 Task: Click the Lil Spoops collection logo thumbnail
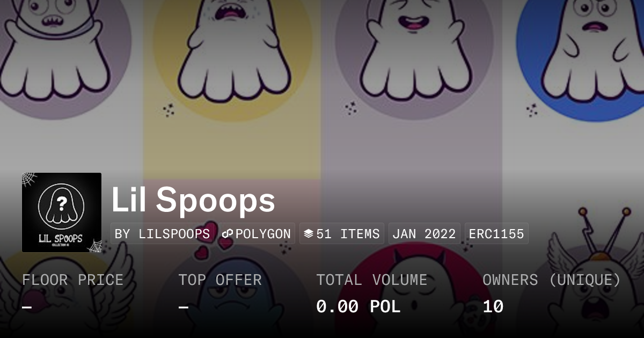click(62, 212)
